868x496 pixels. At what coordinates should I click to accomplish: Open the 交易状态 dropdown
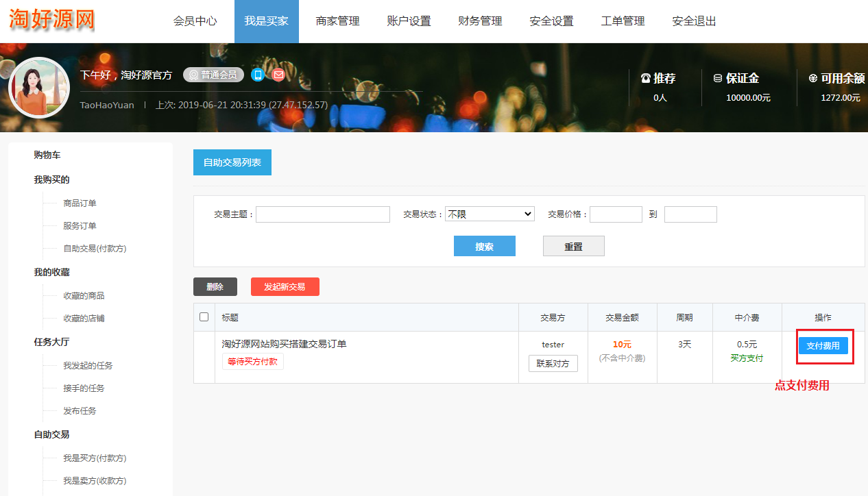point(490,214)
